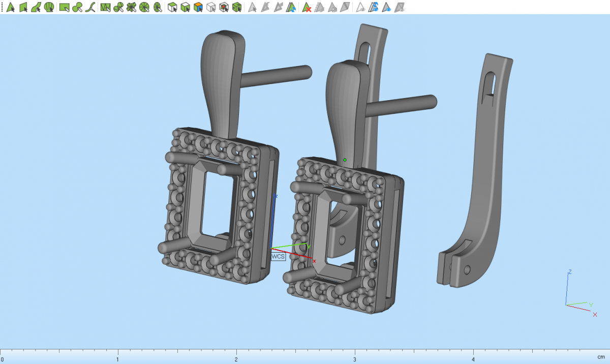Pick the rectangle marking pen tool
Image resolution: width=610 pixels, height=364 pixels.
point(64,7)
